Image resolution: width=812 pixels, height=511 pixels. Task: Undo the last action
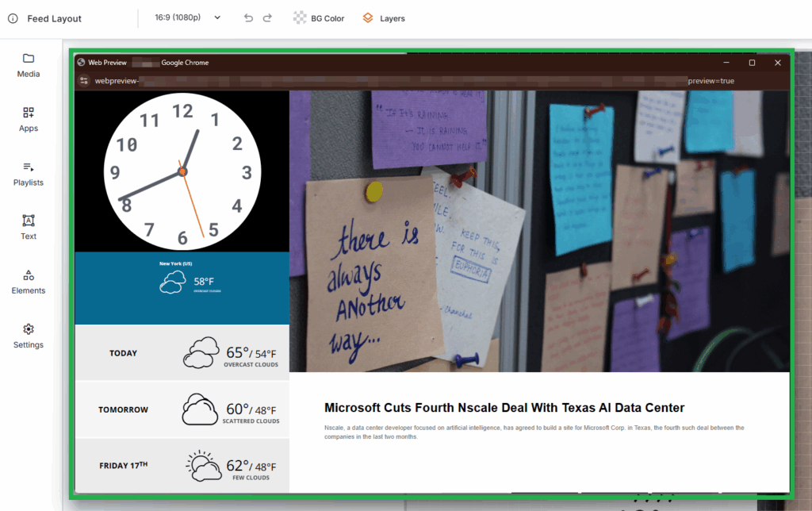(249, 18)
